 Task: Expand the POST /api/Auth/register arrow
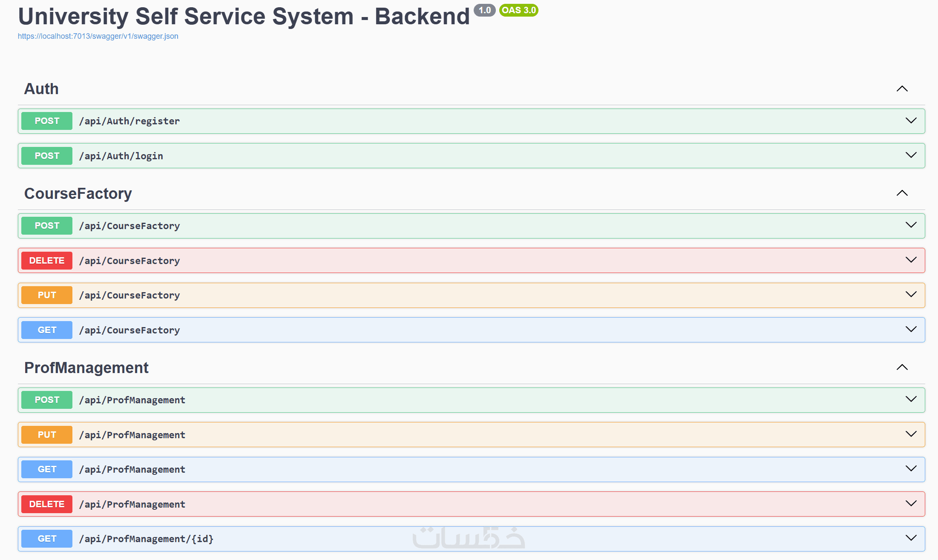click(x=911, y=121)
